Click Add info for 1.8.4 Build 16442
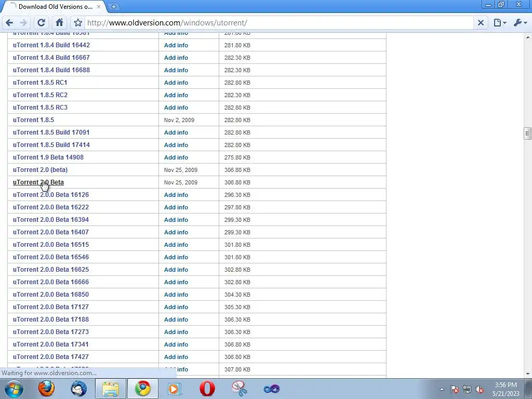 (x=176, y=45)
